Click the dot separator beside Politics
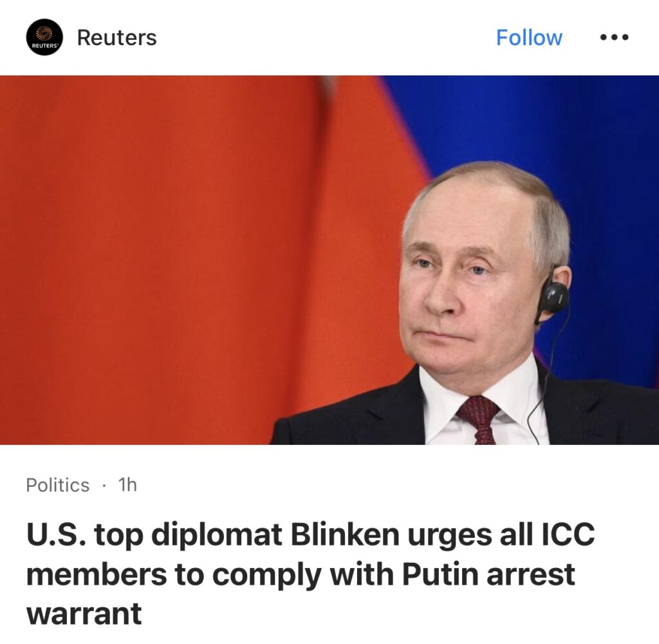This screenshot has width=659, height=644. coord(104,486)
